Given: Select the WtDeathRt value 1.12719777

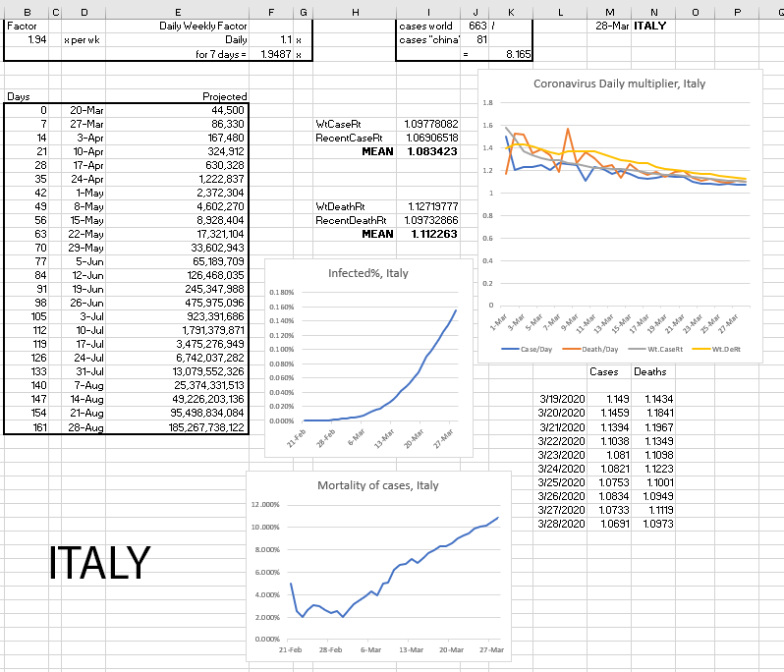Looking at the screenshot, I should [x=431, y=207].
